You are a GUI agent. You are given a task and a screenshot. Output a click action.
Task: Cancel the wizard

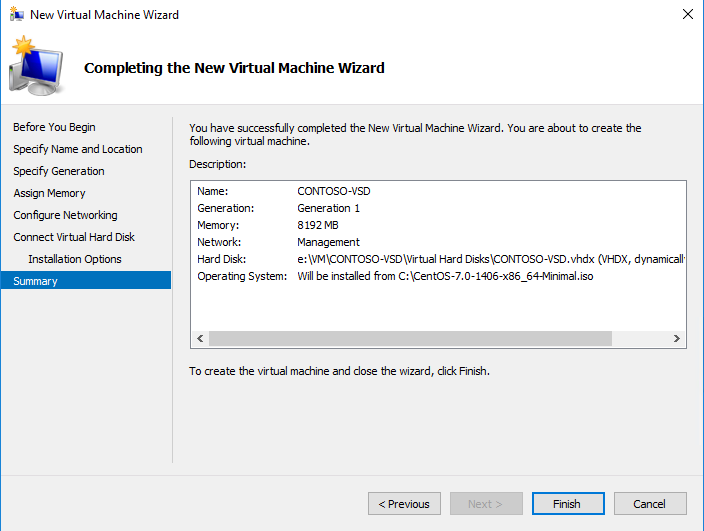[650, 504]
